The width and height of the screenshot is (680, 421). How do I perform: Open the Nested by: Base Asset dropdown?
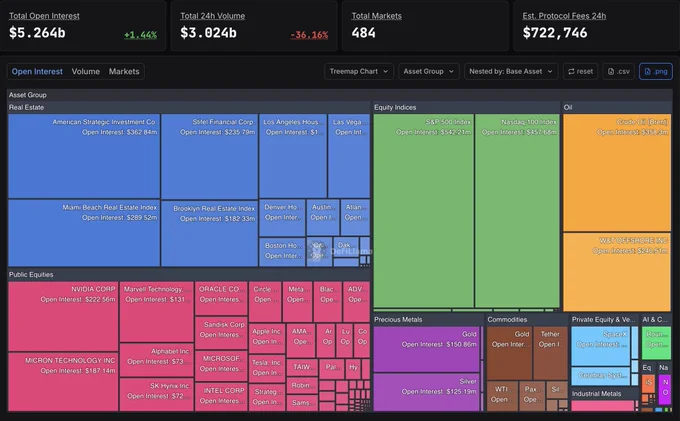point(511,72)
